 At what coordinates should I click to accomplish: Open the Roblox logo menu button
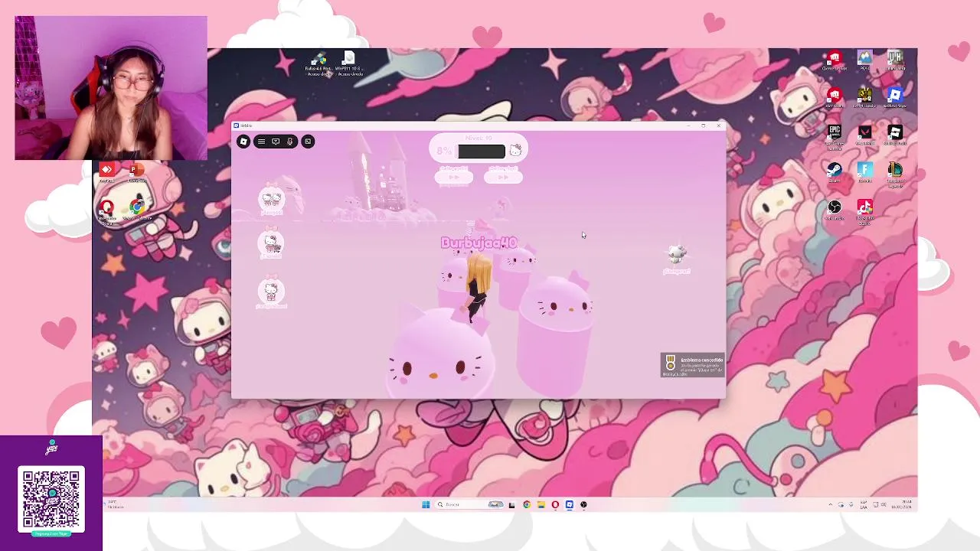[x=243, y=142]
